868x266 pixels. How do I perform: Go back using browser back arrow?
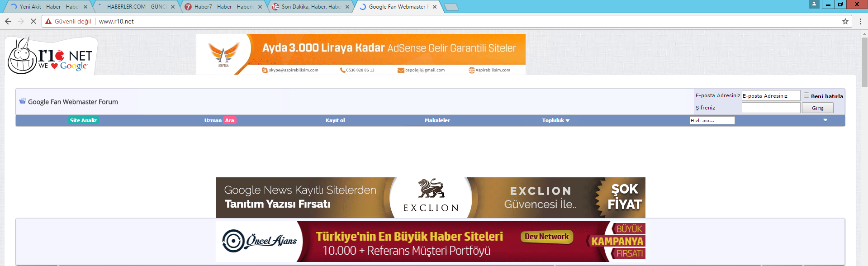click(x=8, y=21)
